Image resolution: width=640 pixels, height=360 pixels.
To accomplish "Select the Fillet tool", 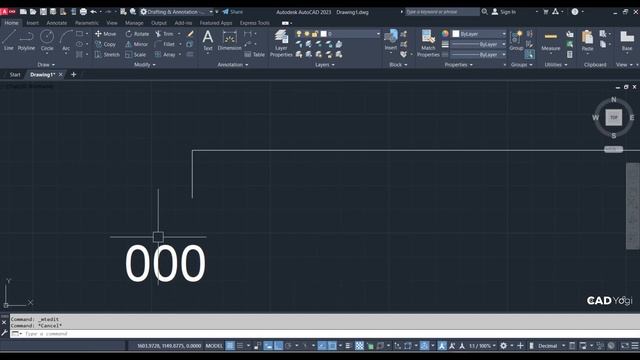I will point(165,44).
